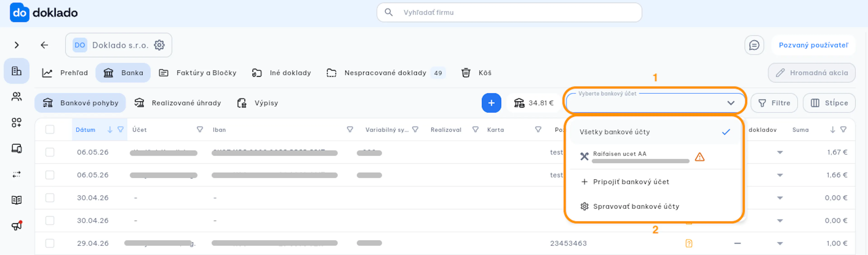Open Vyberte bankový účet dropdown
This screenshot has width=868, height=255.
click(655, 103)
